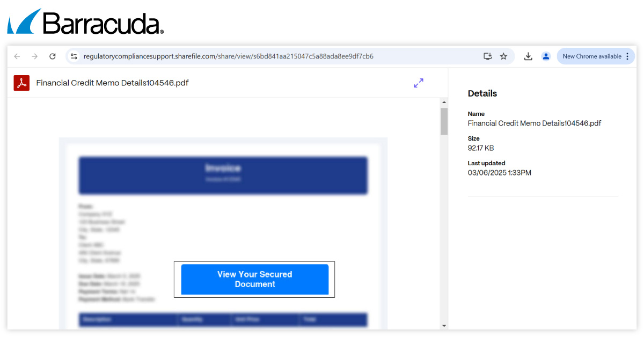Reload the page with the refresh icon
The image size is (644, 337).
coord(53,56)
